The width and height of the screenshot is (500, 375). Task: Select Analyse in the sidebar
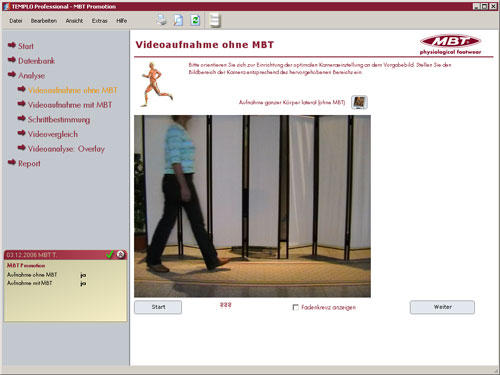tap(26, 75)
